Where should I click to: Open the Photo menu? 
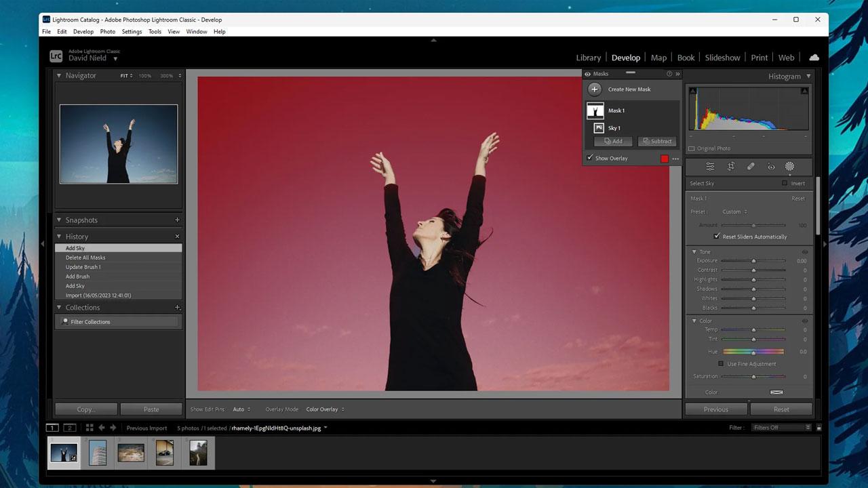[107, 32]
